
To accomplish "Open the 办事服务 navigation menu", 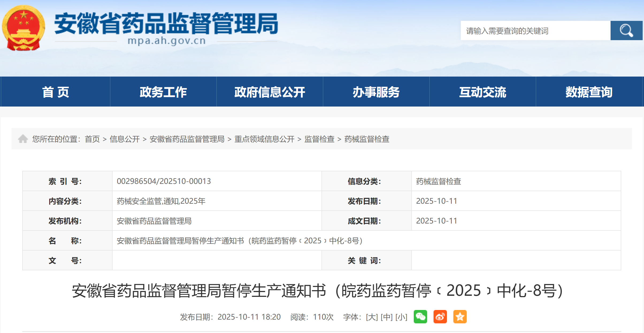I will point(376,92).
